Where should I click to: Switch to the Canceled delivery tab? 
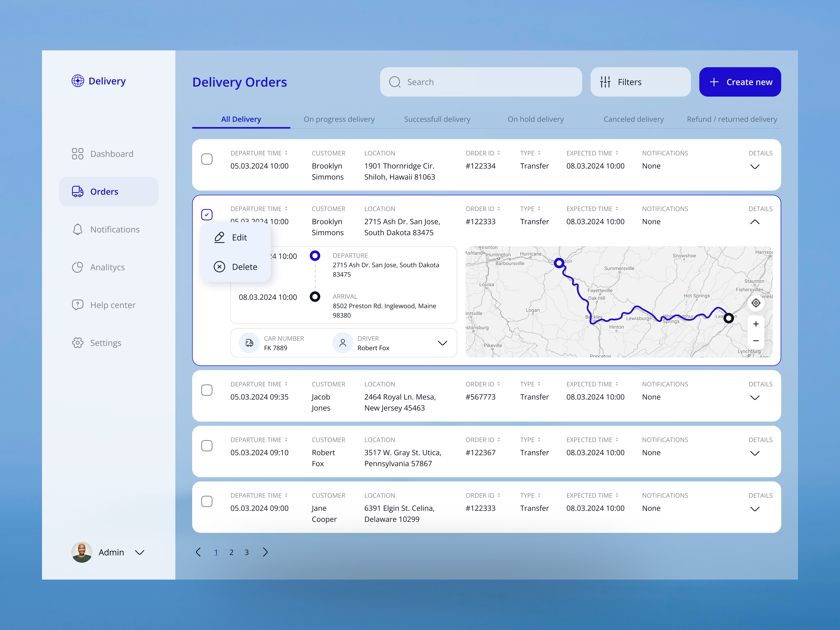(x=633, y=119)
